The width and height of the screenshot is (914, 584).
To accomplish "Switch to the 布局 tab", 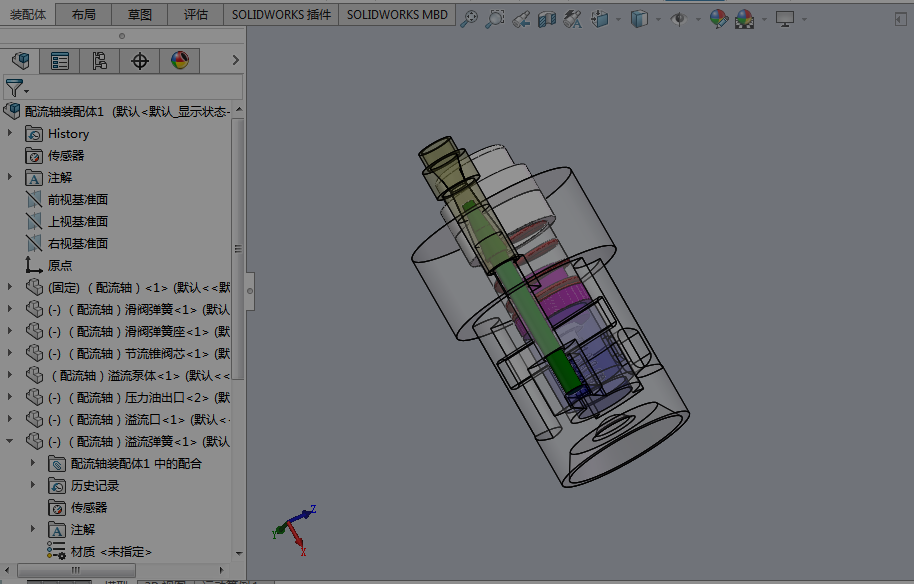I will (x=83, y=15).
